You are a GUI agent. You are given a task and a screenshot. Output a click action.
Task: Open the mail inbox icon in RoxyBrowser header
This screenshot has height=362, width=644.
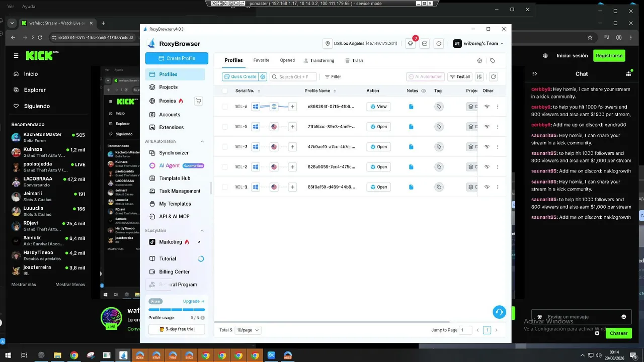[x=425, y=44]
